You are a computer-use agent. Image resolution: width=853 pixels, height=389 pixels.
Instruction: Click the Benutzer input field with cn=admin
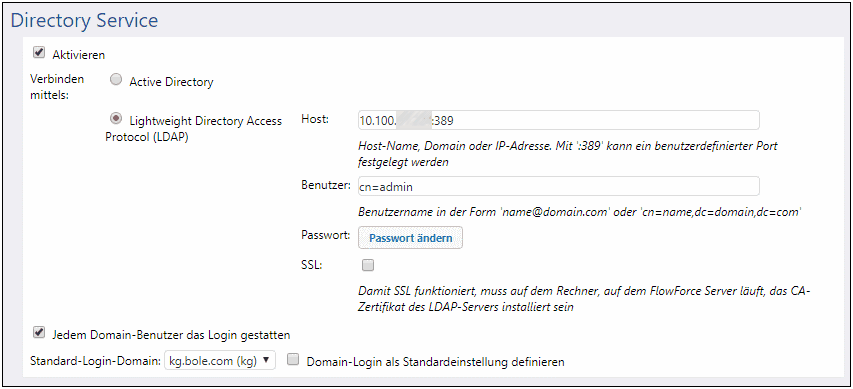click(x=558, y=187)
